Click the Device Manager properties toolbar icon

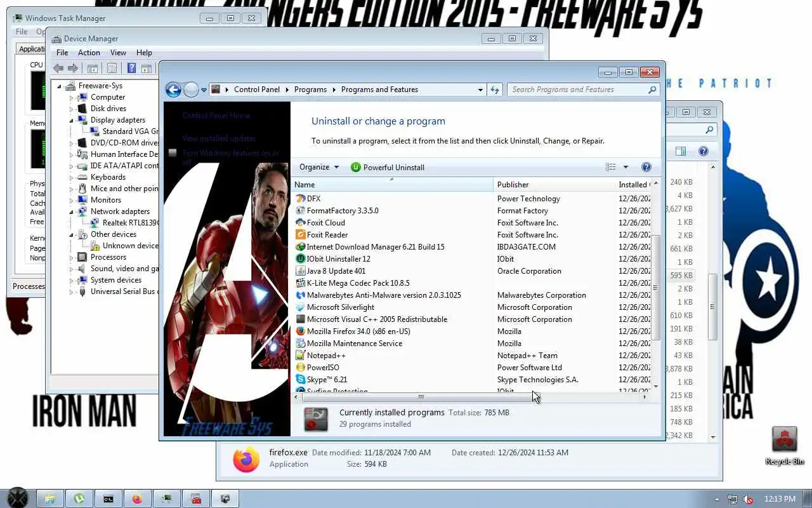(112, 68)
